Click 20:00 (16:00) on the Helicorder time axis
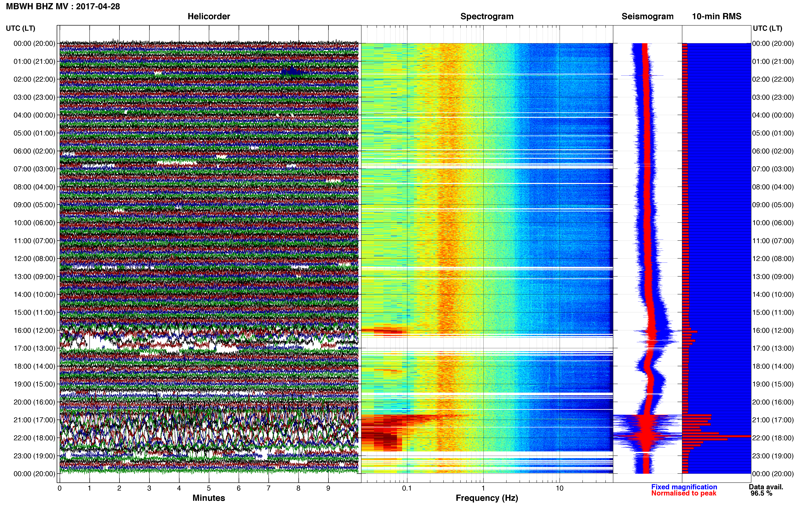 pos(34,402)
